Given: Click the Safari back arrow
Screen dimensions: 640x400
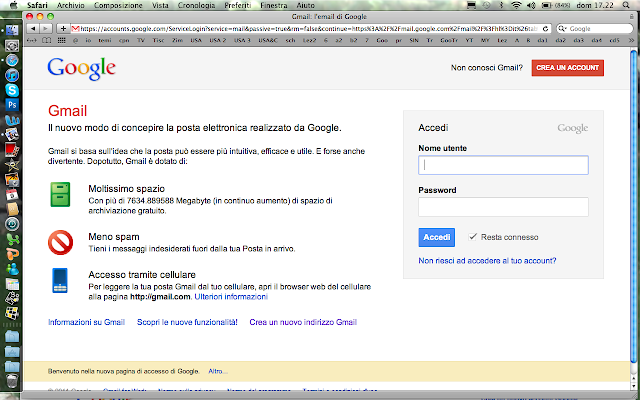Looking at the screenshot, I should [33, 29].
